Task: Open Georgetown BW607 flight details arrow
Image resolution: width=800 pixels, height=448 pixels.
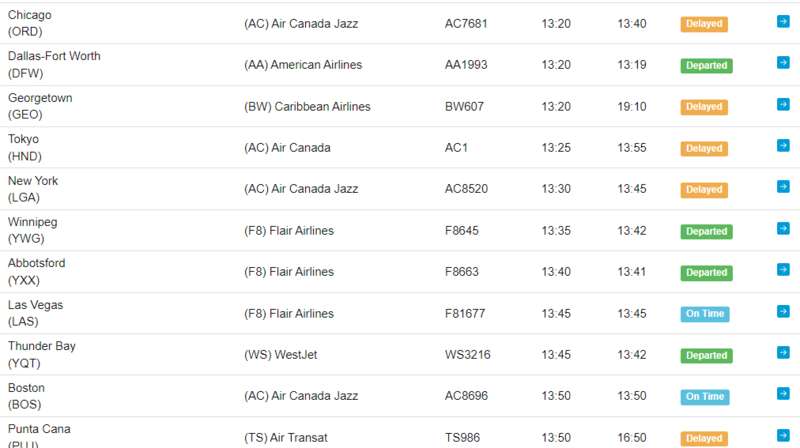Action: [x=783, y=105]
